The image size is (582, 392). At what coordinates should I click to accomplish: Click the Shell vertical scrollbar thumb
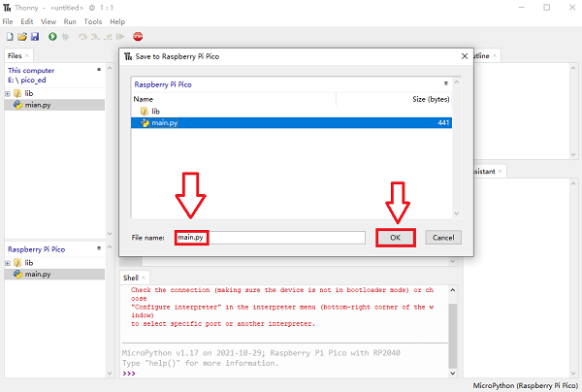click(x=452, y=336)
